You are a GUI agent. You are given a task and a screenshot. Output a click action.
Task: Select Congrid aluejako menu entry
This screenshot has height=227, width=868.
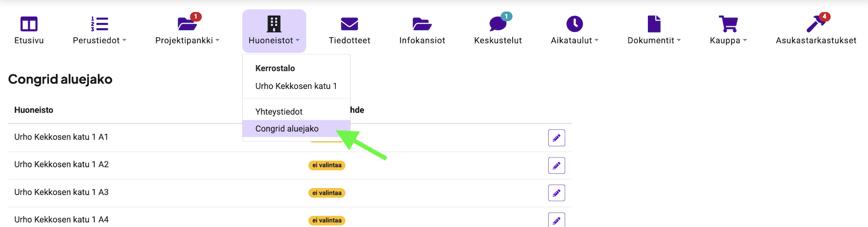click(287, 129)
